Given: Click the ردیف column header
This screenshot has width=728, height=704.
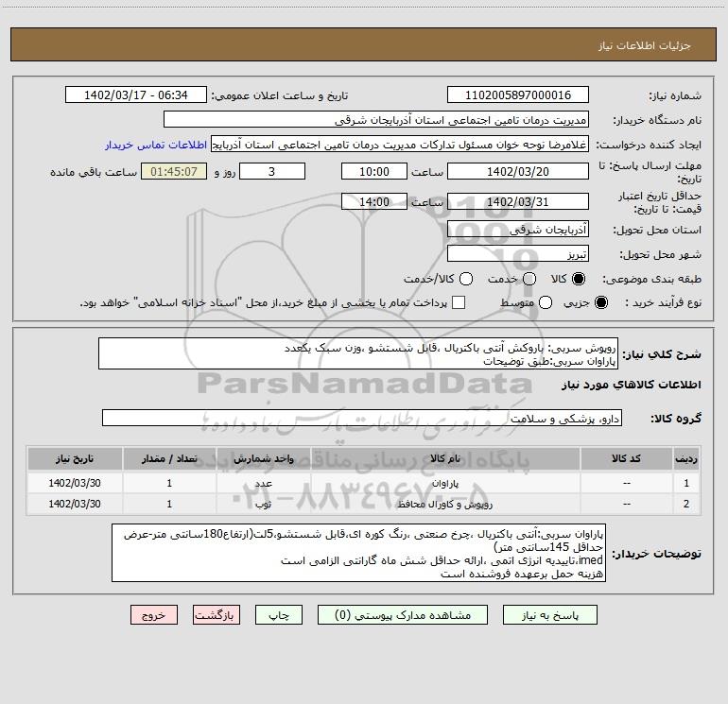Looking at the screenshot, I should (x=686, y=459).
